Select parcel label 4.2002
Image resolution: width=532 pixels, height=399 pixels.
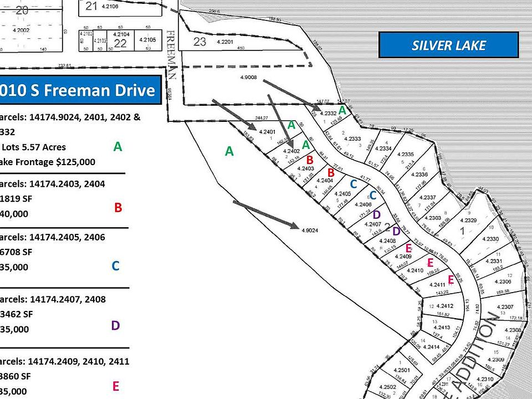(x=21, y=30)
